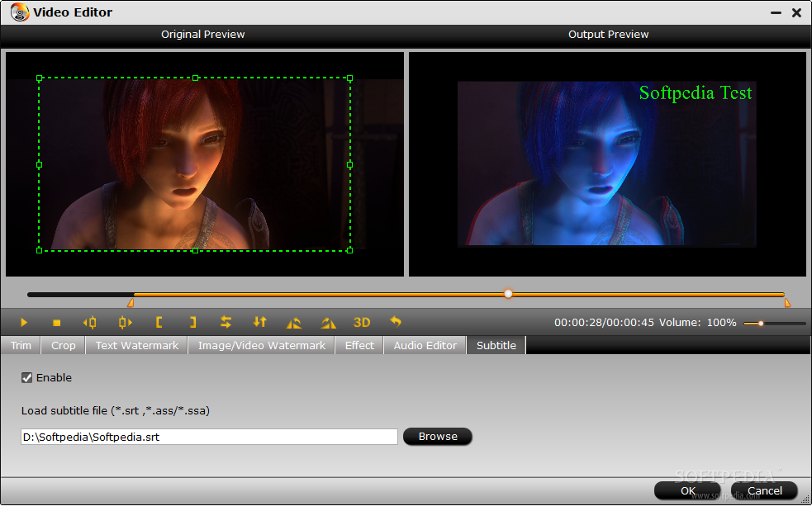Switch to the Effect tab
The height and width of the screenshot is (511, 812).
(x=359, y=345)
